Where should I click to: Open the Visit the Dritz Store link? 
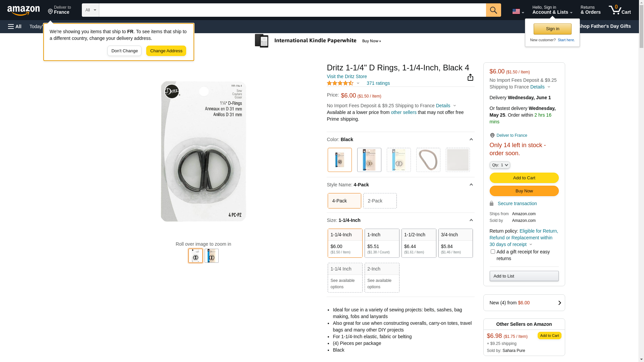point(346,76)
